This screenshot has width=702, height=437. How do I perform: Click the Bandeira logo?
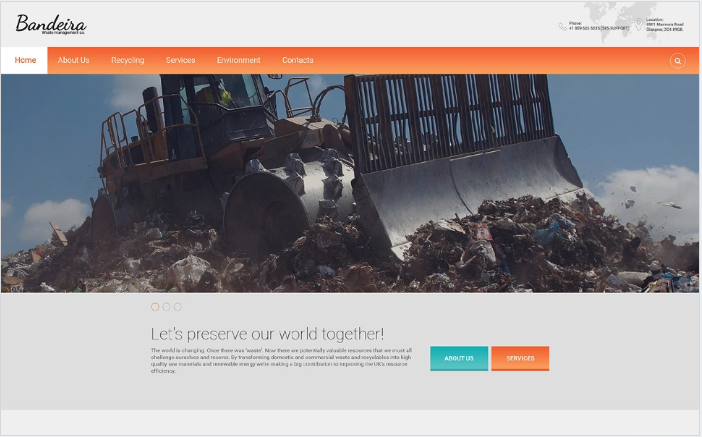51,24
